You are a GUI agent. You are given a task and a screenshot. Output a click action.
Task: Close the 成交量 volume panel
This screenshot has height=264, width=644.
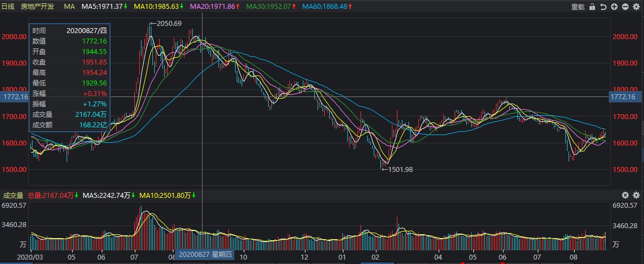[x=625, y=195]
